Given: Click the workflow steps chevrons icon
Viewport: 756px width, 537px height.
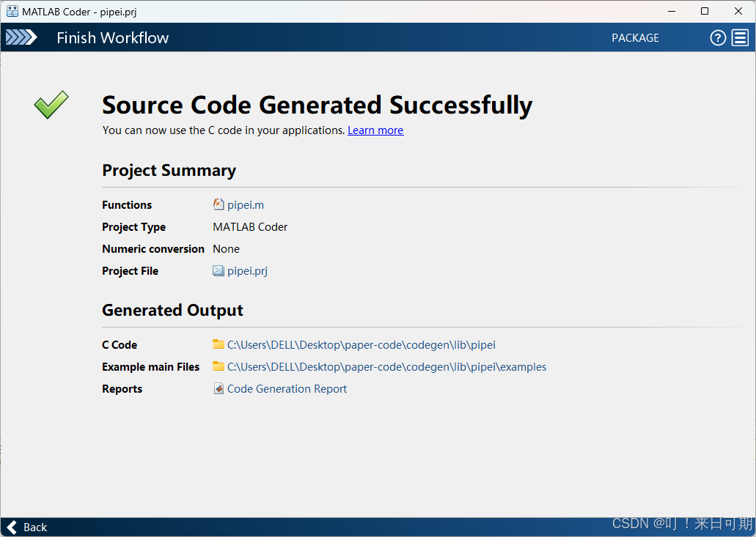Looking at the screenshot, I should pos(21,37).
